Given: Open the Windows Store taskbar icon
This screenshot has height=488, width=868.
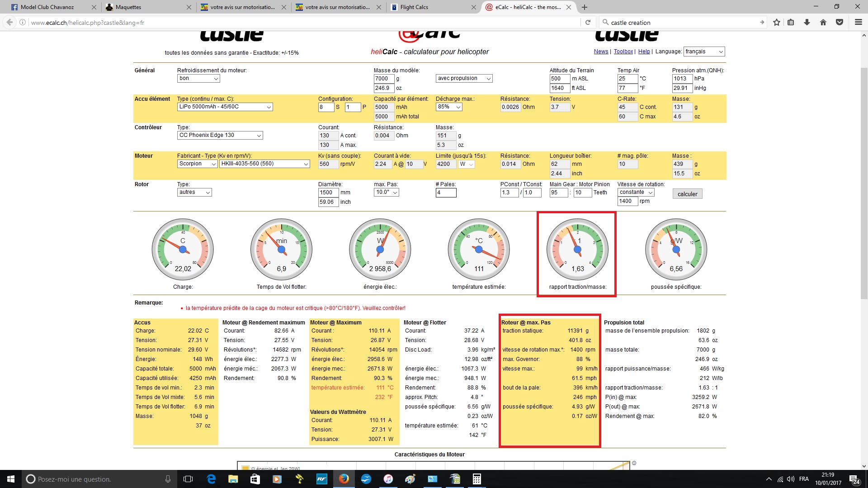Looking at the screenshot, I should [255, 479].
